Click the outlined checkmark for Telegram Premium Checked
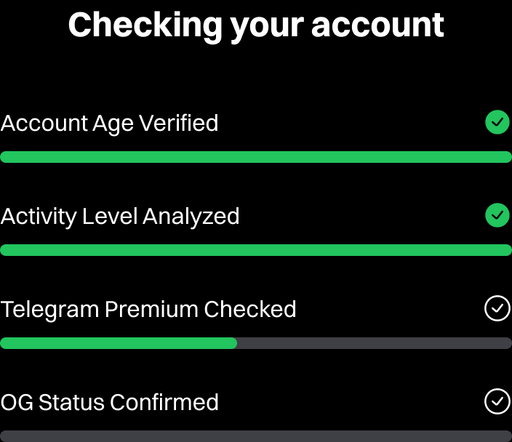The height and width of the screenshot is (442, 512). [497, 308]
